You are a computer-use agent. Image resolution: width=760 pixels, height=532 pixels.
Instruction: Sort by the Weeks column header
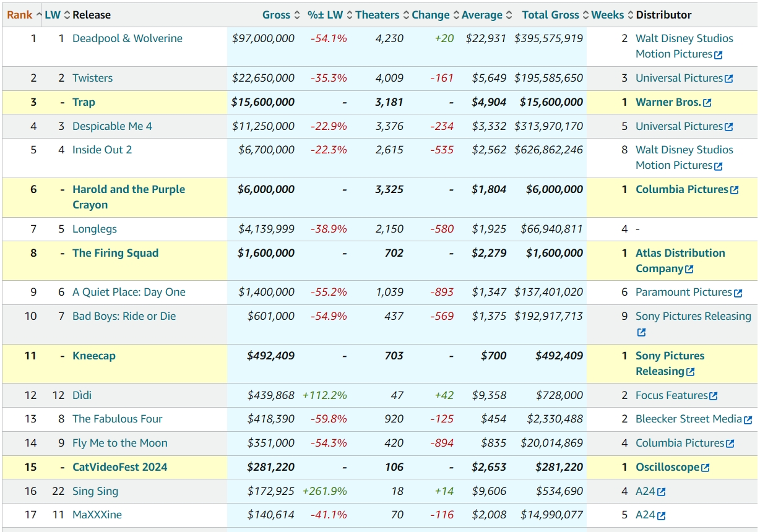(612, 15)
